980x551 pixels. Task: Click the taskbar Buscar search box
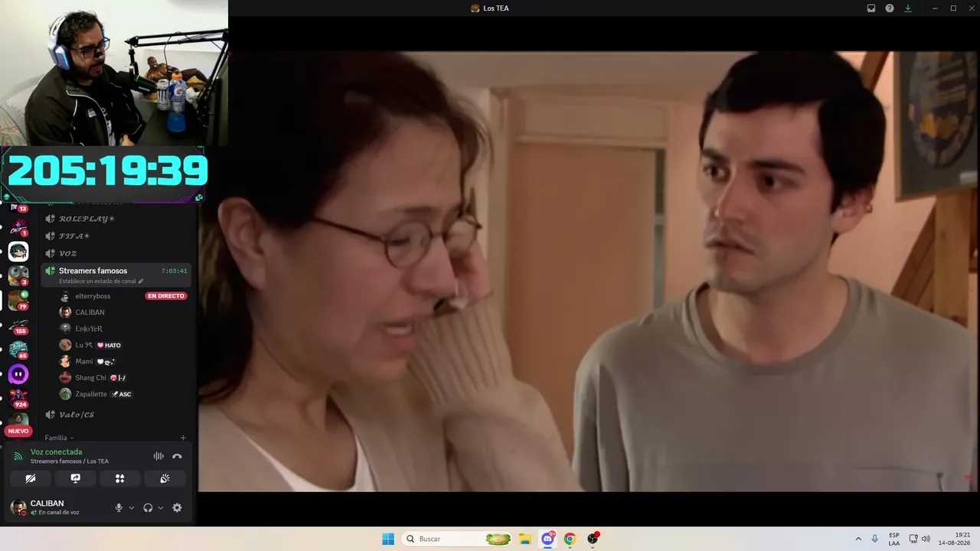(x=457, y=539)
